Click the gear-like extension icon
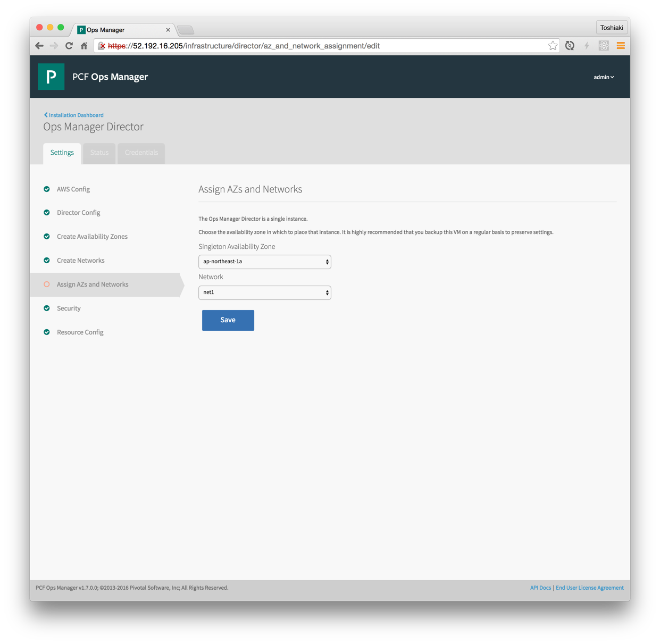This screenshot has width=660, height=644. (604, 46)
